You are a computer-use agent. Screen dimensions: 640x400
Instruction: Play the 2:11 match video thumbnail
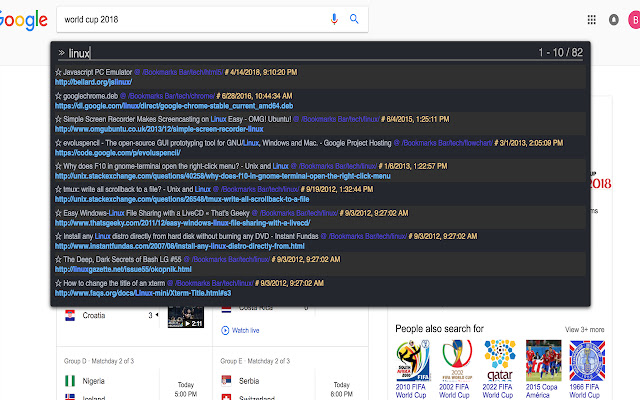tap(186, 317)
